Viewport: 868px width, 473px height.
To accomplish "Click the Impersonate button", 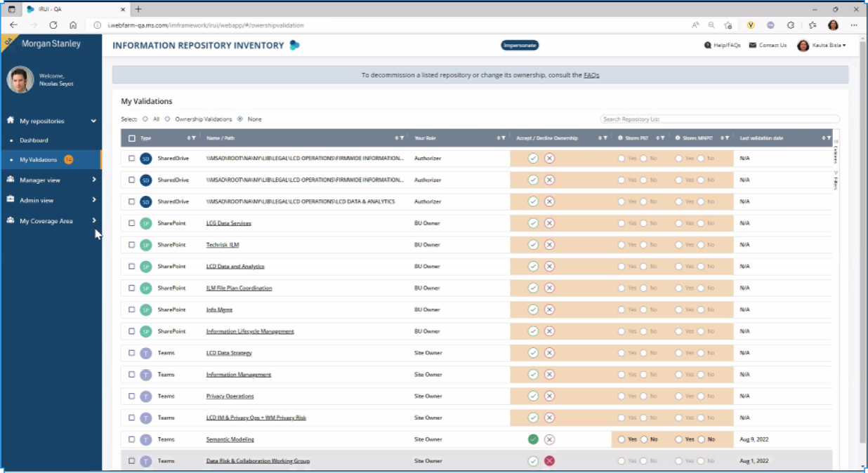I will point(520,45).
